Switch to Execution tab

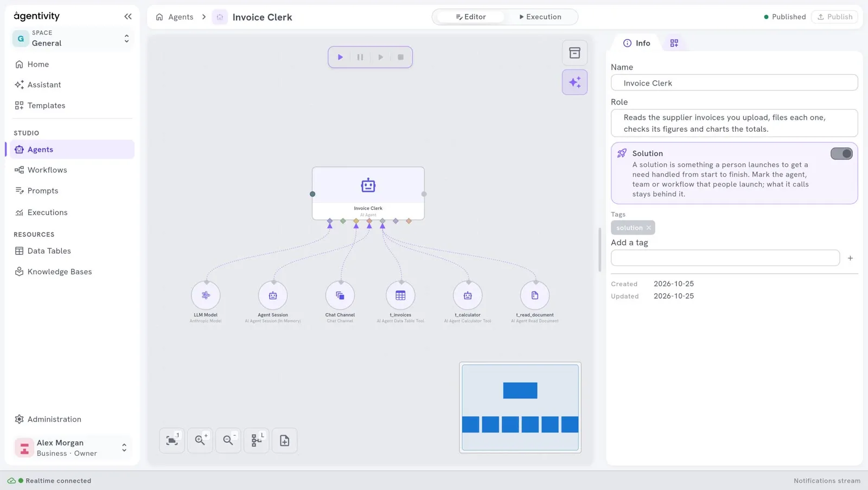[x=540, y=17]
